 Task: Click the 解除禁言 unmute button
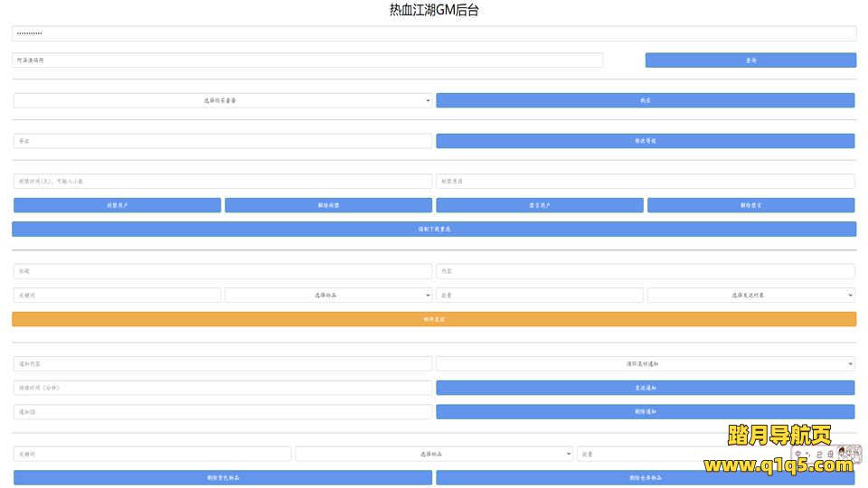750,205
